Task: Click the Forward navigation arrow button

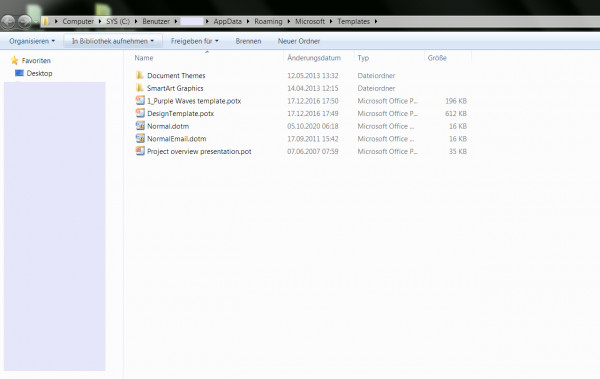Action: point(25,21)
